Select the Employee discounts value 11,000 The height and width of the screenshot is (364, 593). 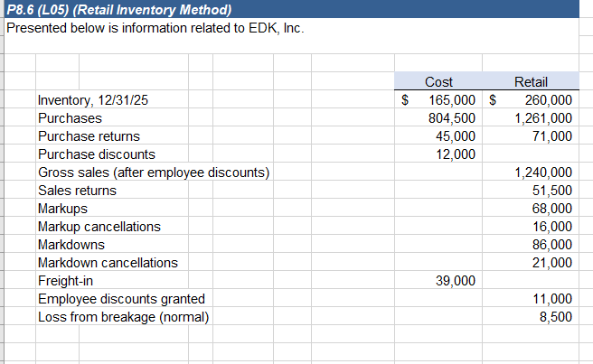click(531, 299)
